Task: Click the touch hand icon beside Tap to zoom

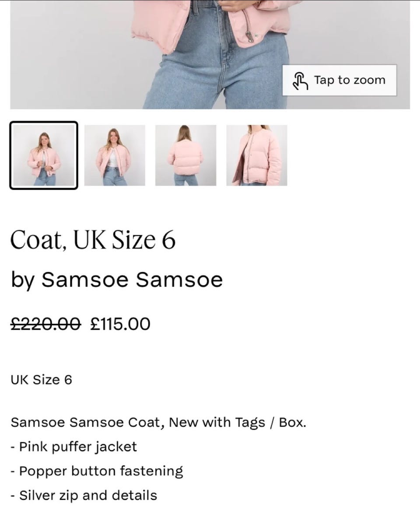Action: tap(300, 81)
